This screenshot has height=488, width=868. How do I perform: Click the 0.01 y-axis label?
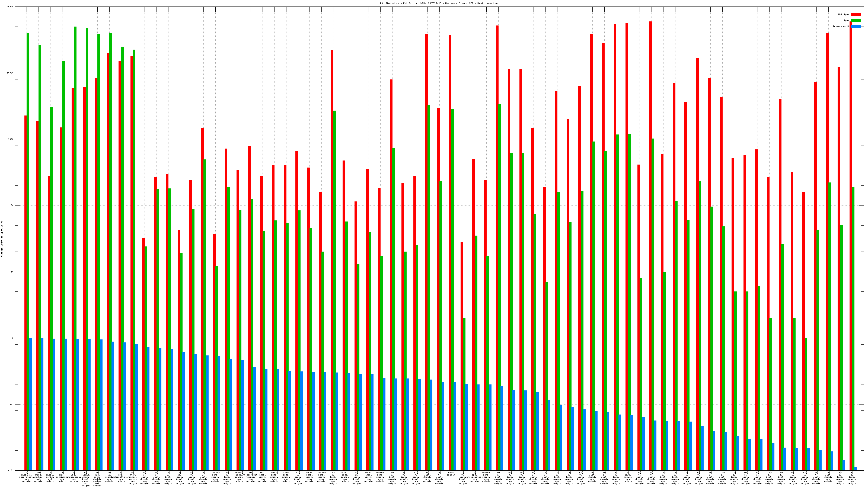click(11, 470)
